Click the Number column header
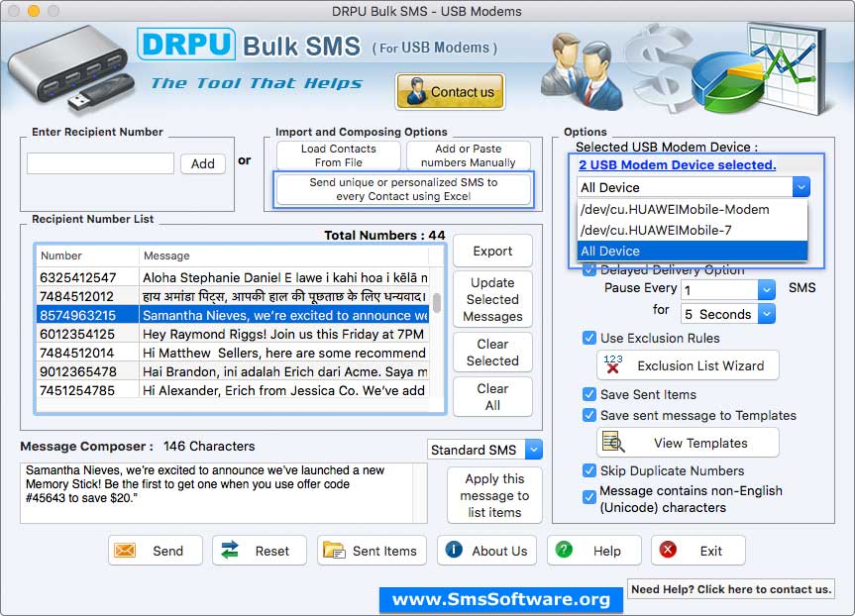Image resolution: width=855 pixels, height=616 pixels. coord(88,256)
